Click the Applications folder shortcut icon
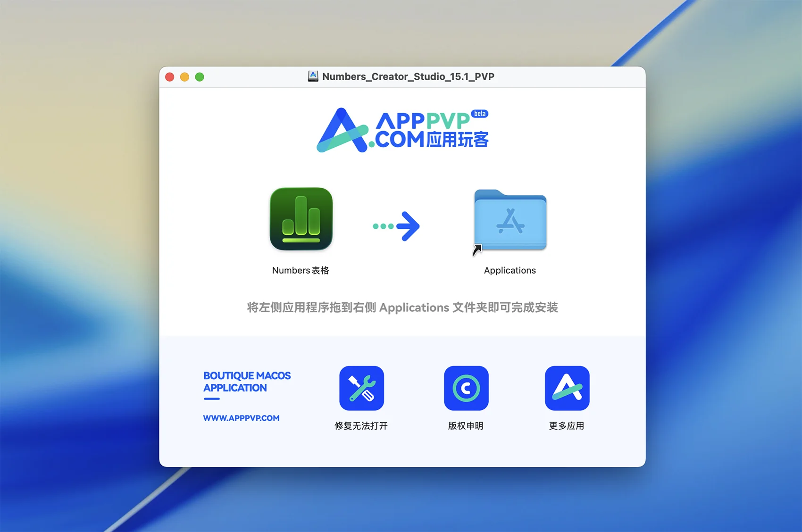 point(510,220)
